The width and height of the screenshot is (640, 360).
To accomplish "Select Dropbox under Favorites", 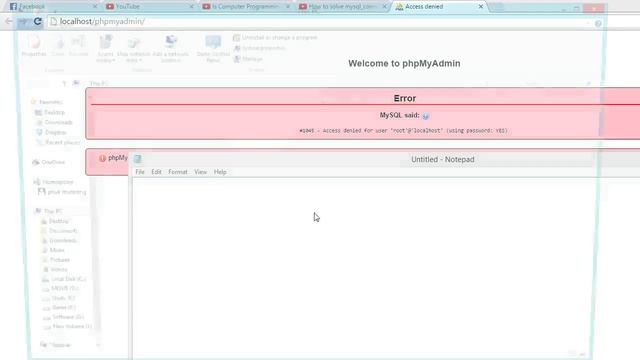I will [51, 132].
